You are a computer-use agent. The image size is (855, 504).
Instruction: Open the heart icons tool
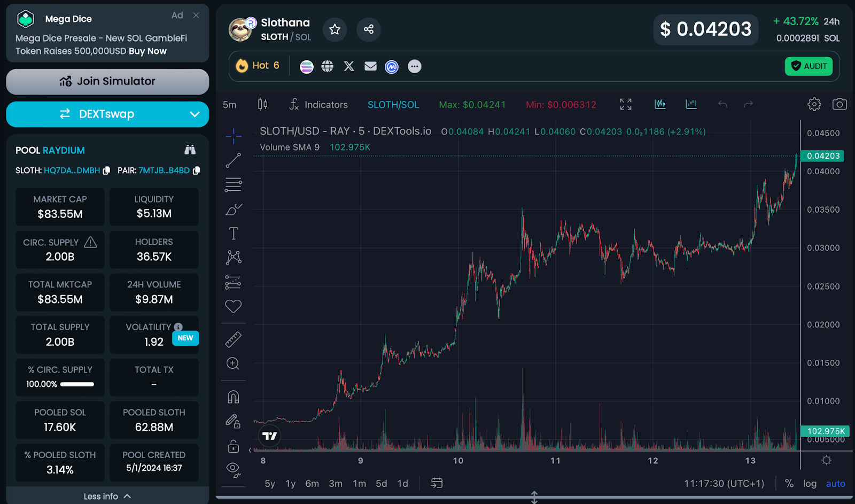(234, 306)
